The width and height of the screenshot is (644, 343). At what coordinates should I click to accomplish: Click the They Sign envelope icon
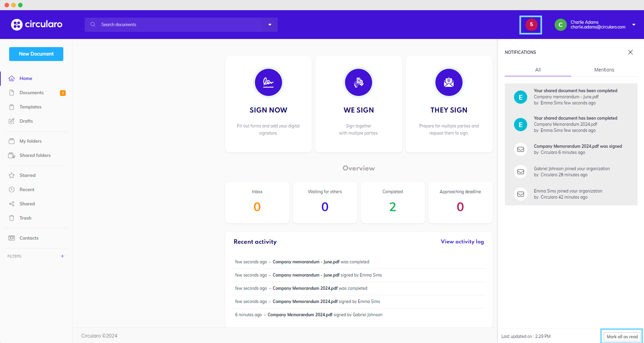tap(449, 82)
